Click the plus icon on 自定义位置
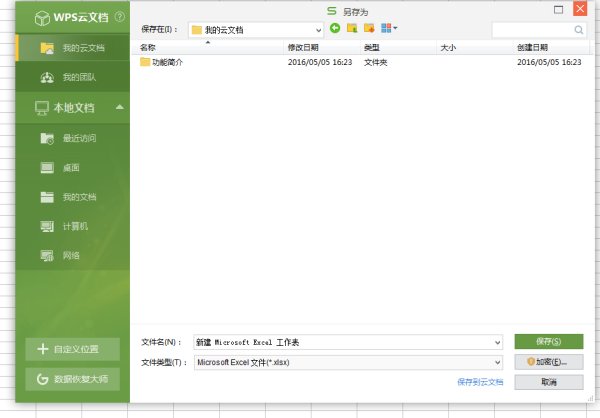 43,349
